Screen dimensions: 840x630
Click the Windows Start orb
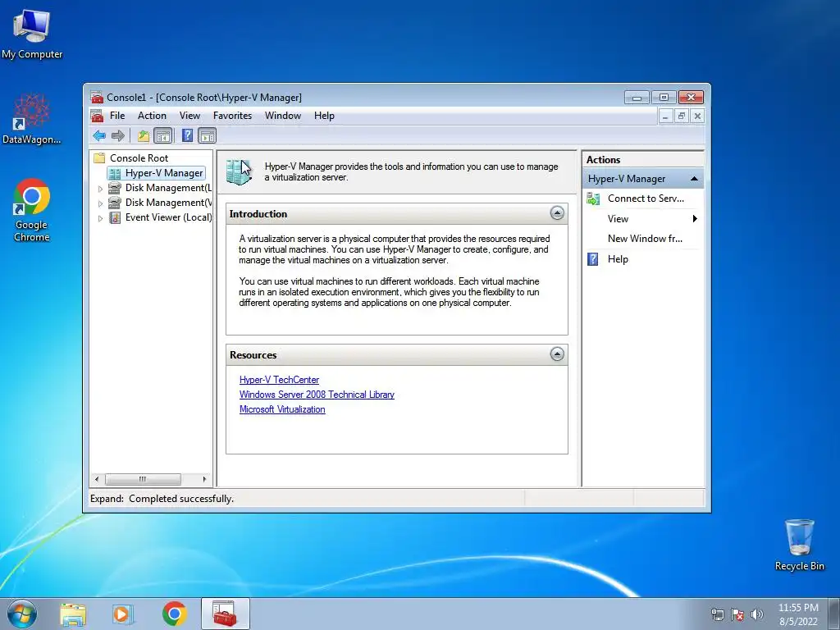click(22, 614)
